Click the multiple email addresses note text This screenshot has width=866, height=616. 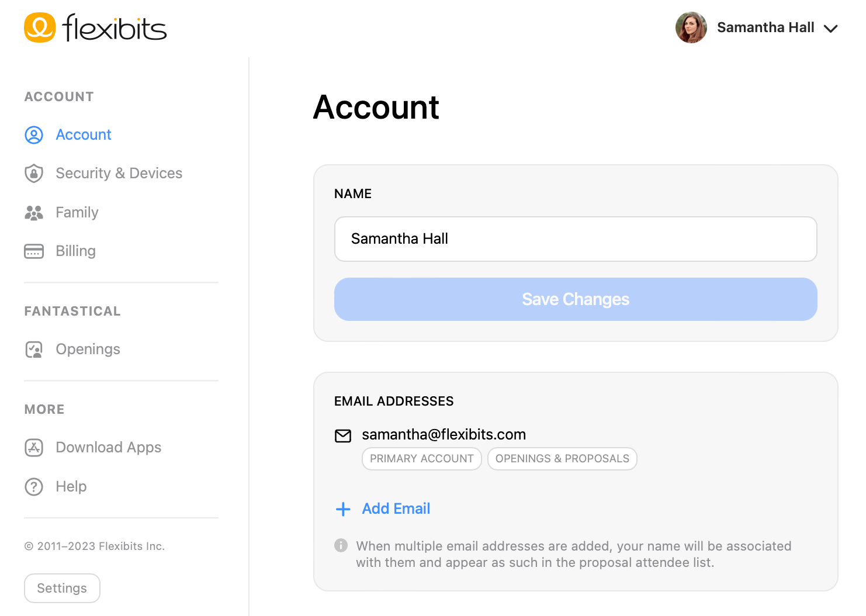[x=574, y=554]
